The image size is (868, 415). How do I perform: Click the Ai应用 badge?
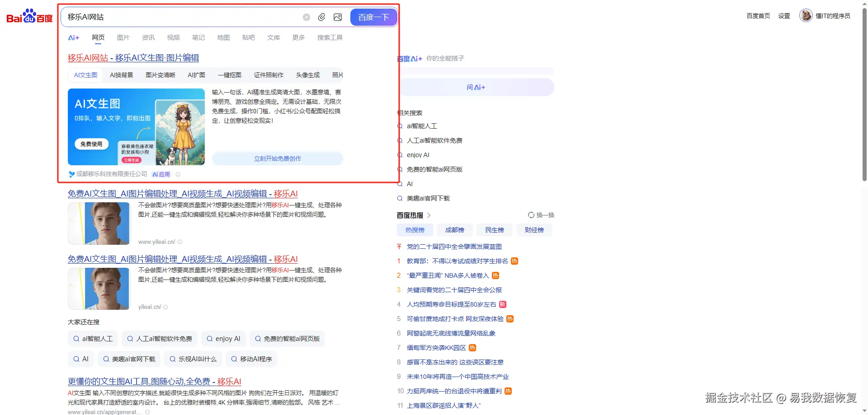pyautogui.click(x=161, y=174)
